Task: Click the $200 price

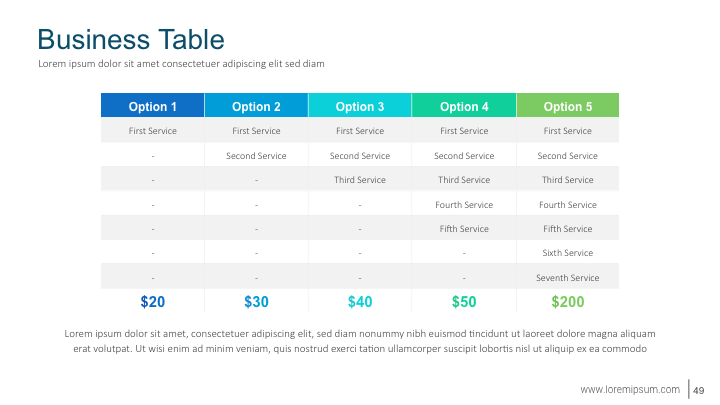Action: (x=567, y=301)
